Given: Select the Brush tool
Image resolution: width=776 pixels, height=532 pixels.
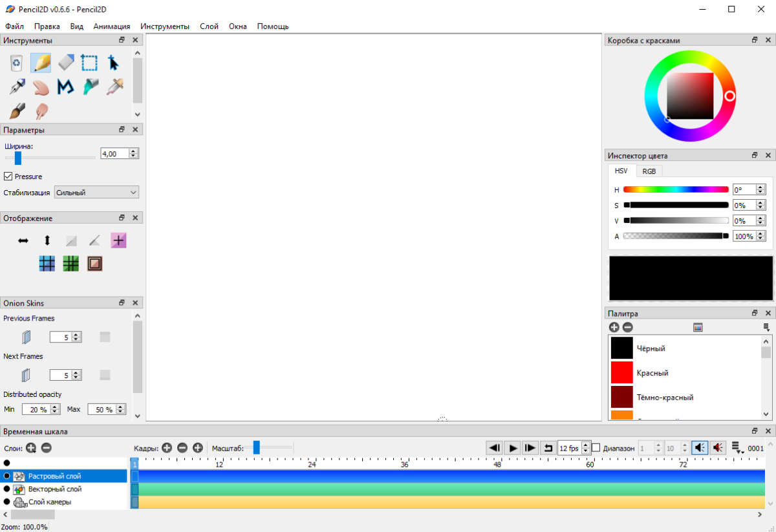Looking at the screenshot, I should [x=17, y=111].
